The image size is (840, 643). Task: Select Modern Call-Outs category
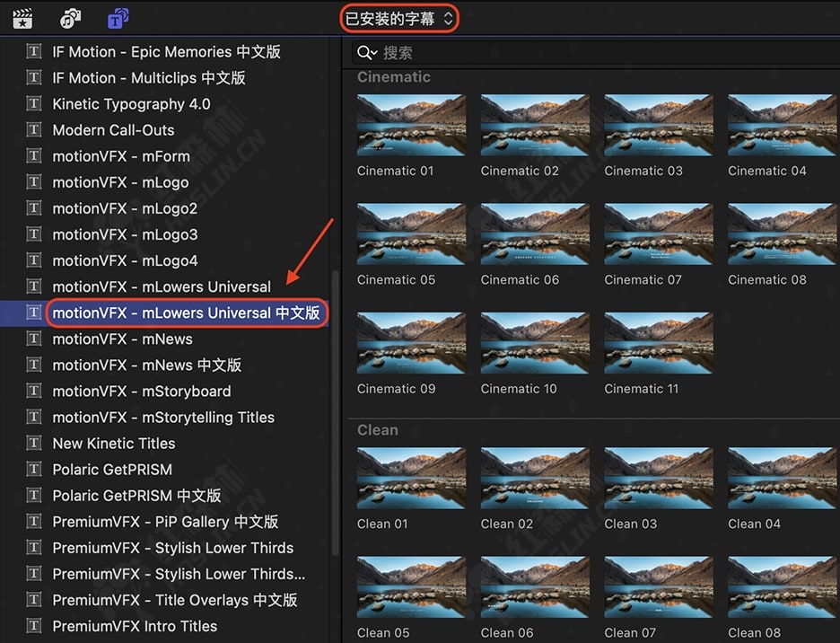click(x=113, y=130)
